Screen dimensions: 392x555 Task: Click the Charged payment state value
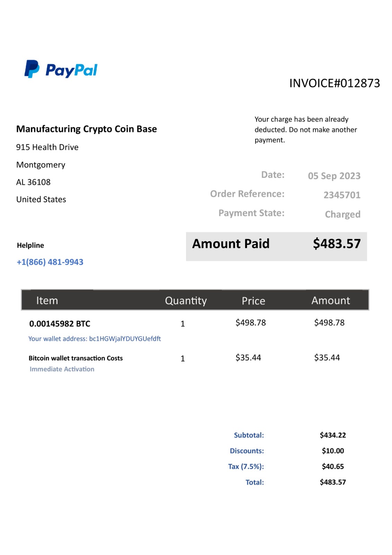[342, 214]
